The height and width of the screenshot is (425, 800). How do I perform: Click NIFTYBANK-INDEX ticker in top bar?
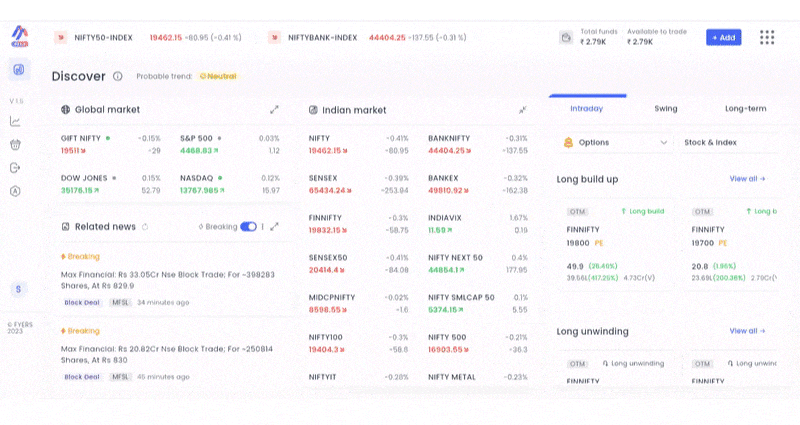pos(322,38)
